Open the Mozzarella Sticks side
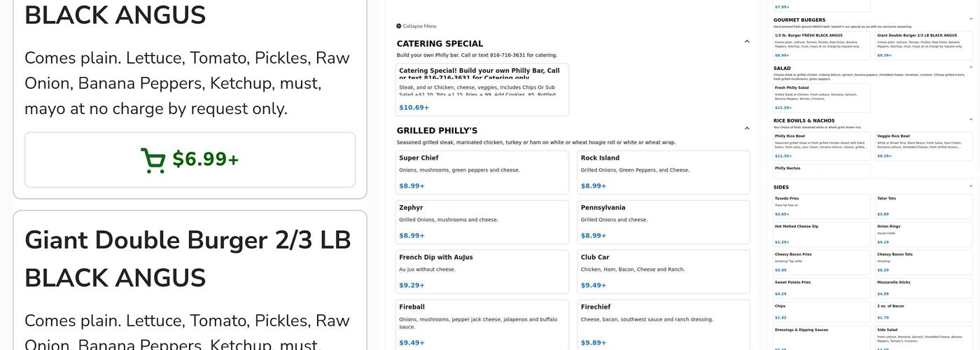The image size is (980, 350). pyautogui.click(x=924, y=288)
